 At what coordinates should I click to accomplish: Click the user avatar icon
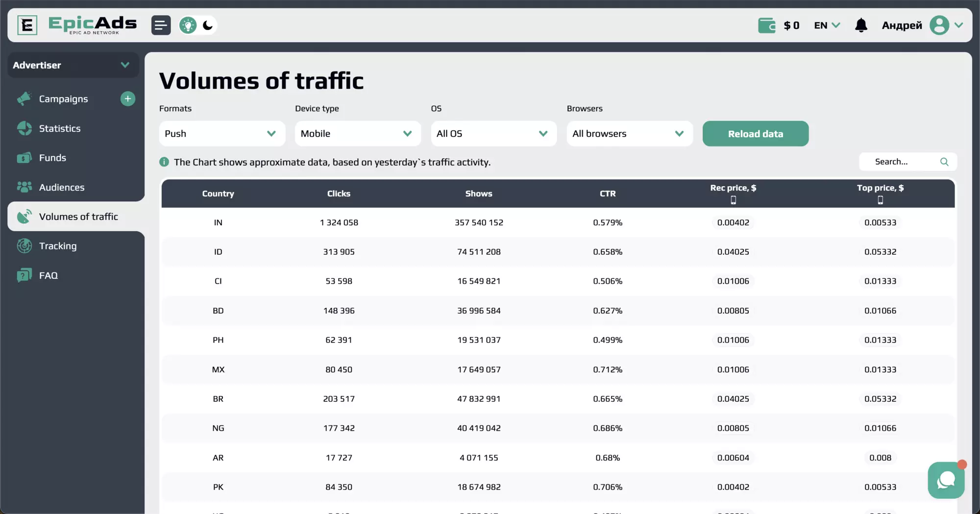[939, 25]
